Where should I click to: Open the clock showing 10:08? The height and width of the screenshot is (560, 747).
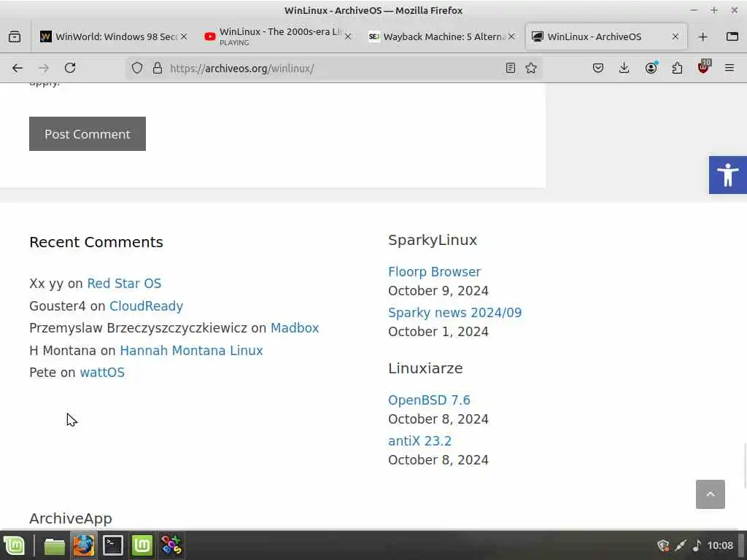pyautogui.click(x=720, y=545)
